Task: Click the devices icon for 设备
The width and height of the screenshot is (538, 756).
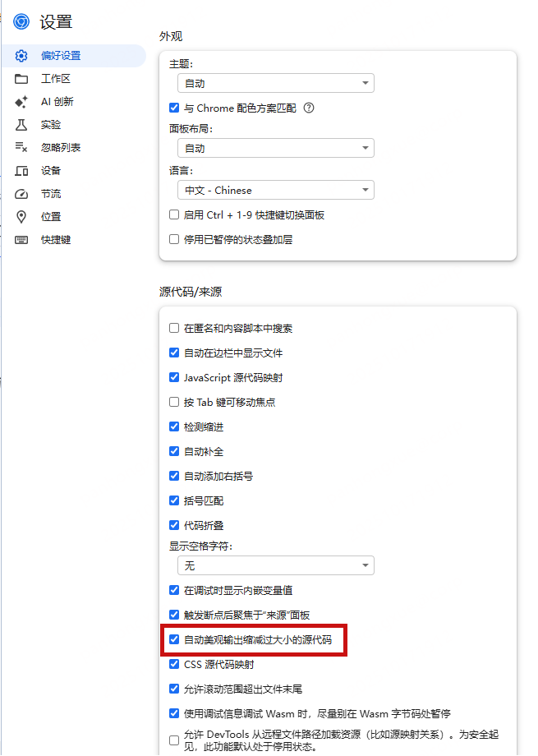Action: click(22, 171)
